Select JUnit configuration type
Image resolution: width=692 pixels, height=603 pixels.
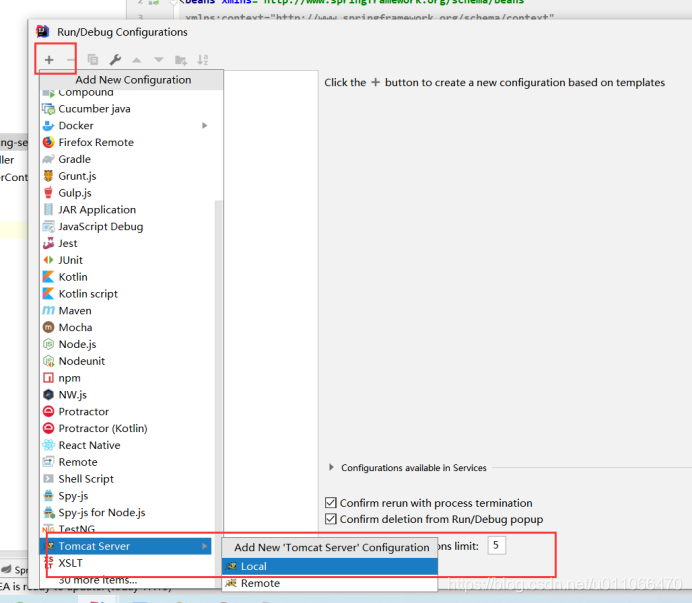(127, 260)
